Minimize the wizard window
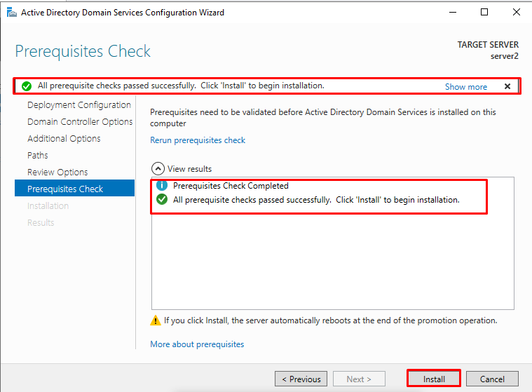Screen dimensions: 532x392 coord(453,13)
